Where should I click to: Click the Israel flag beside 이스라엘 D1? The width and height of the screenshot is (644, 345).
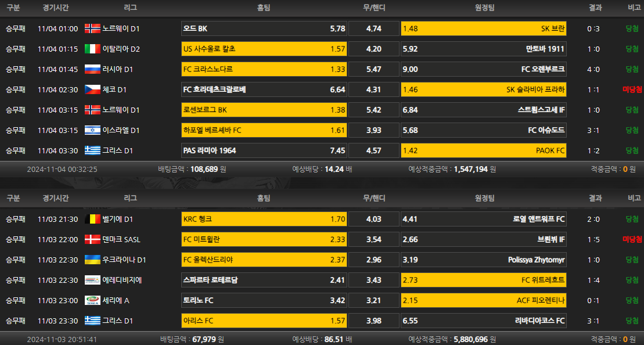click(92, 130)
